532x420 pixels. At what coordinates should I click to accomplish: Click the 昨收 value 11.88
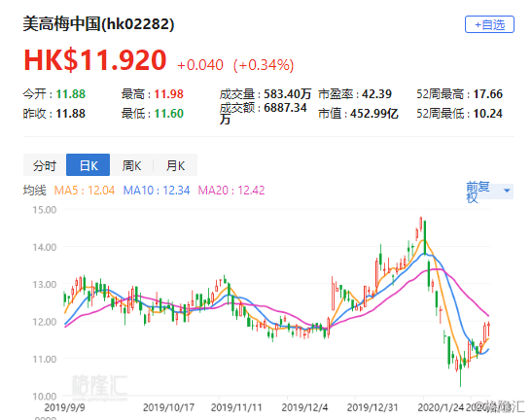(x=71, y=114)
